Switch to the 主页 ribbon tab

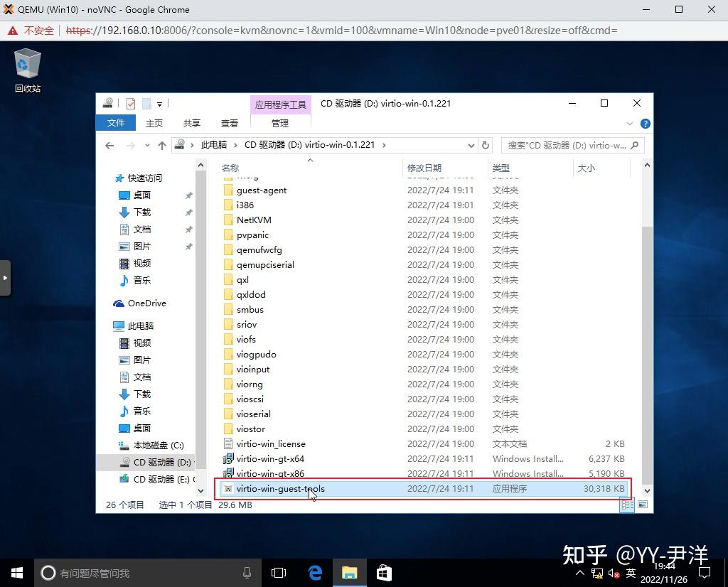tap(154, 123)
